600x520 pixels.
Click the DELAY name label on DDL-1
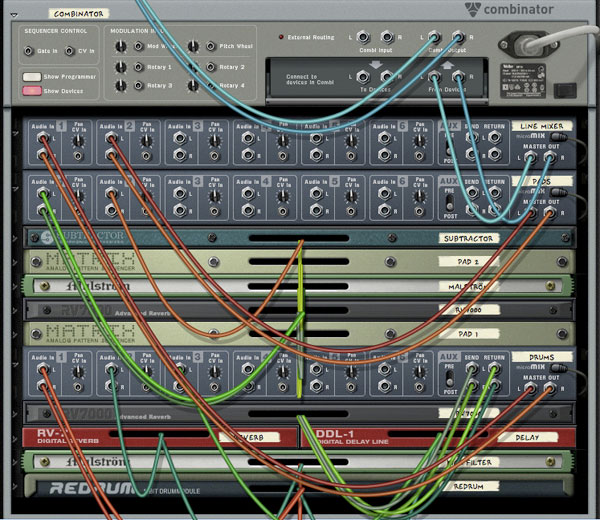[527, 437]
